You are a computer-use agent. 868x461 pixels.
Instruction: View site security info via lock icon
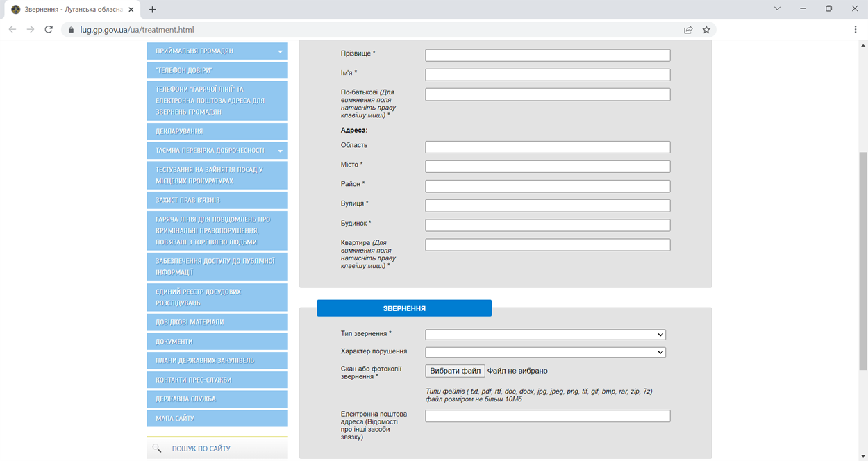pos(69,30)
